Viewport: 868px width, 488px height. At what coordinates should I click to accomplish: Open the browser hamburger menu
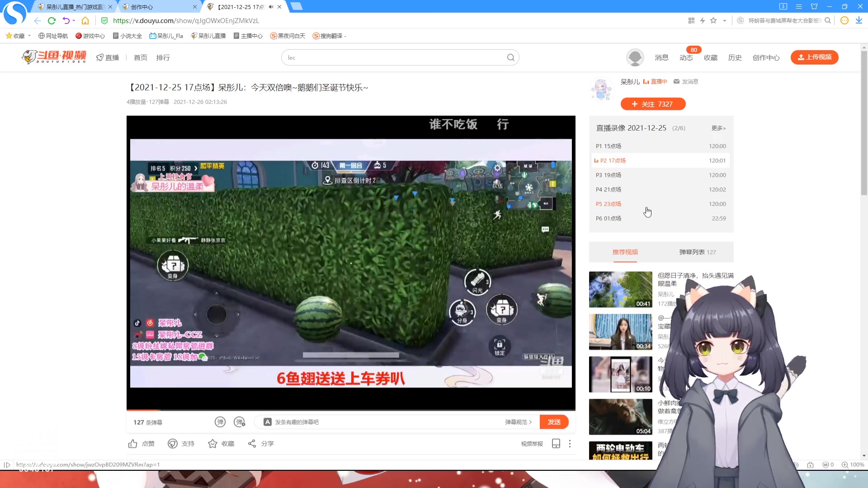[x=799, y=6]
